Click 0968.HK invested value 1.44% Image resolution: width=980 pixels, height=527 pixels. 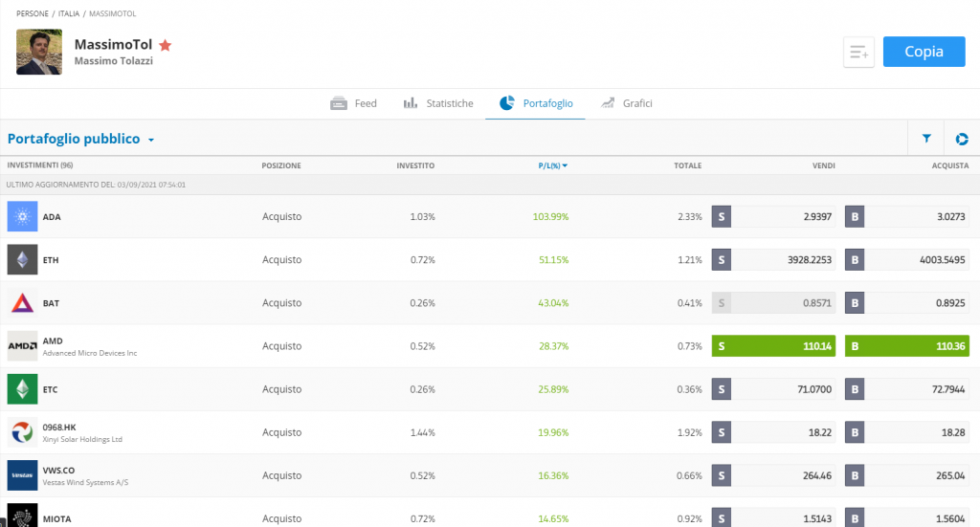pyautogui.click(x=422, y=432)
